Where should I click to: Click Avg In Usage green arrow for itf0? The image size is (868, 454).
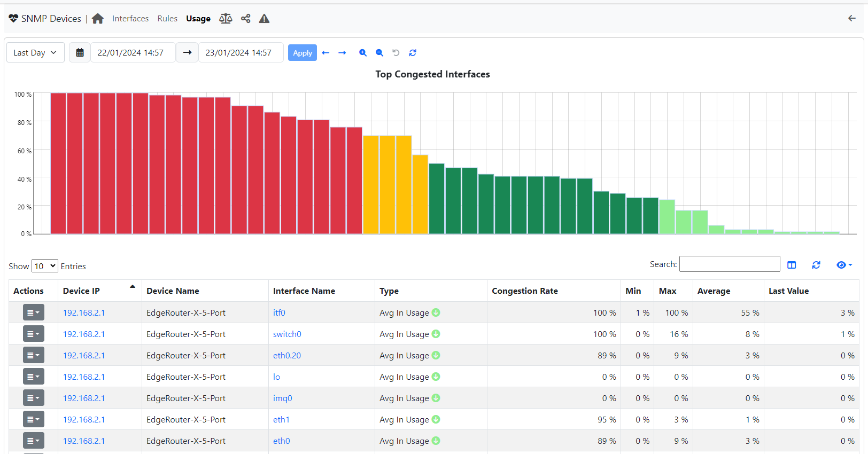(x=436, y=312)
